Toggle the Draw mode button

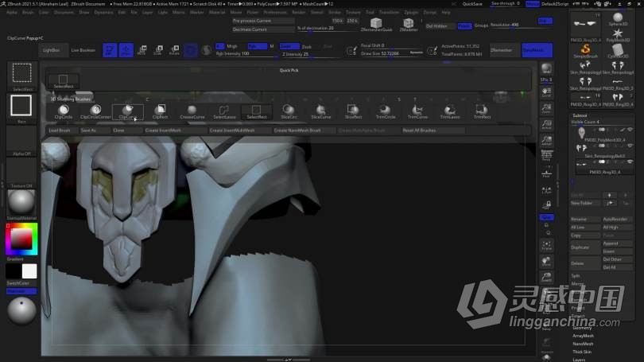click(x=126, y=50)
